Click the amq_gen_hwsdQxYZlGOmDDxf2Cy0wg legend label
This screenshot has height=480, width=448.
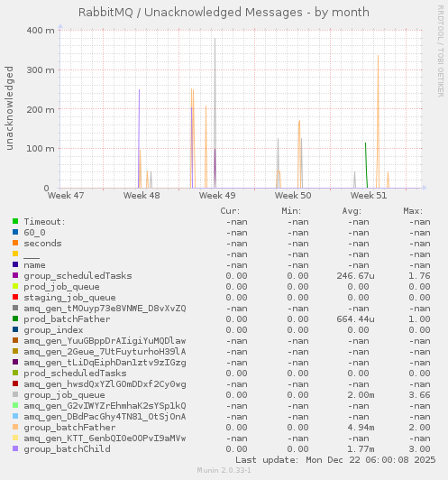coord(105,384)
